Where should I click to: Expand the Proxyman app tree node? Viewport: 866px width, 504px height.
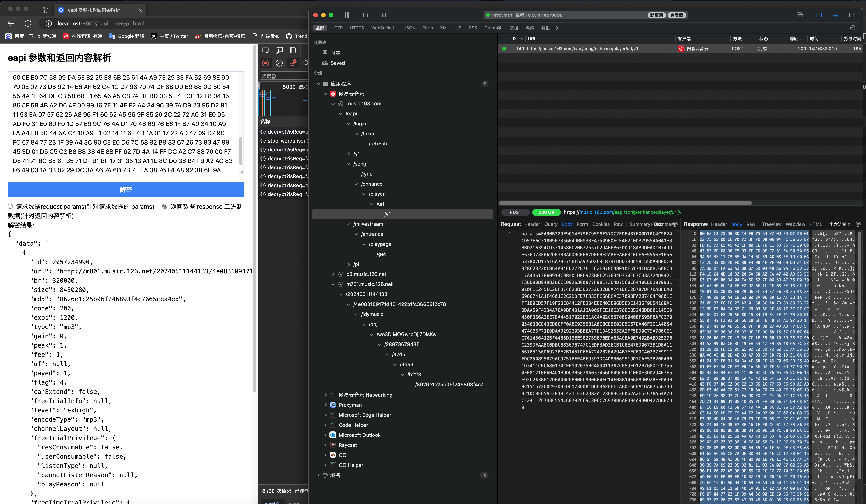(x=325, y=405)
